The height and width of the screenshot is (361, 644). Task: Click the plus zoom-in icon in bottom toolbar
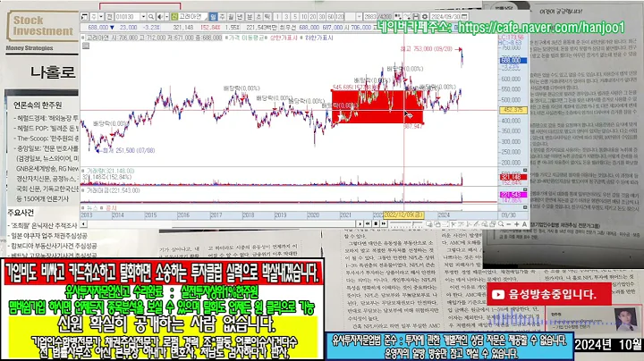click(x=516, y=224)
